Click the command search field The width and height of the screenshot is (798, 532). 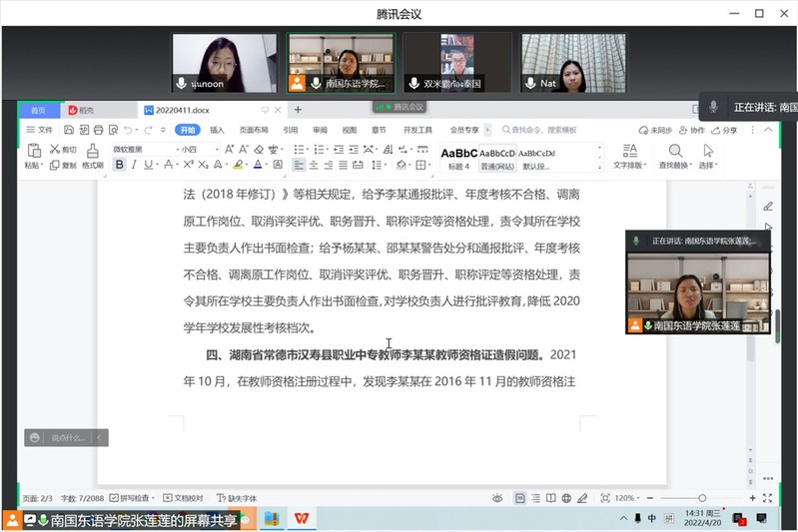pyautogui.click(x=544, y=130)
